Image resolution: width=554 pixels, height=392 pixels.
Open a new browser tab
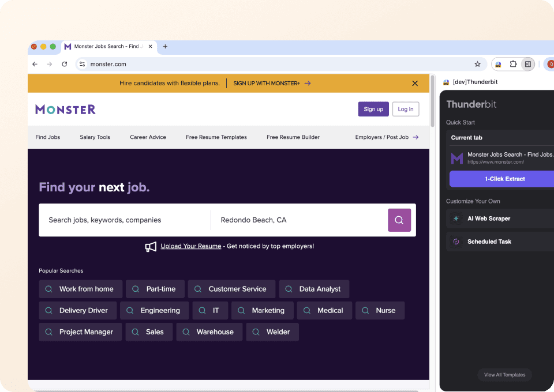pyautogui.click(x=165, y=47)
